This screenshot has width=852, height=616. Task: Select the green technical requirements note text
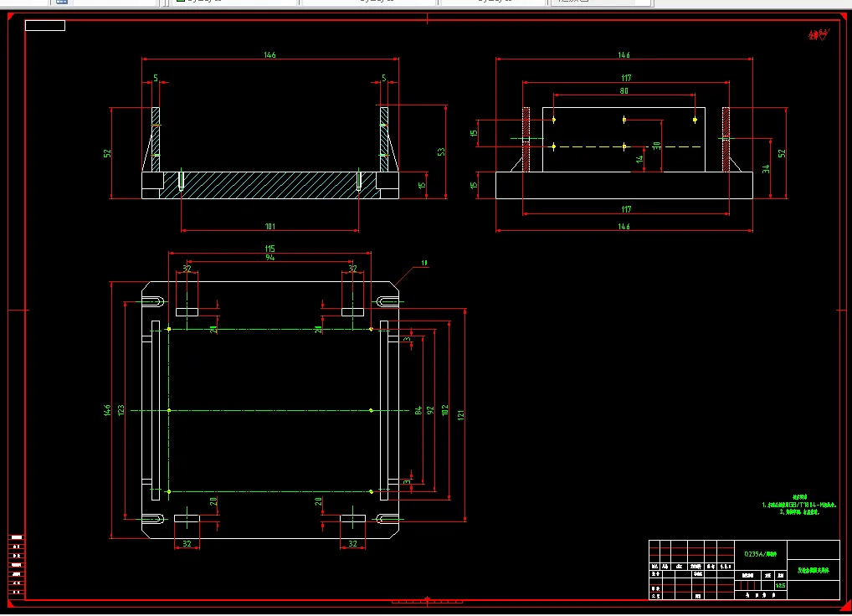[798, 506]
